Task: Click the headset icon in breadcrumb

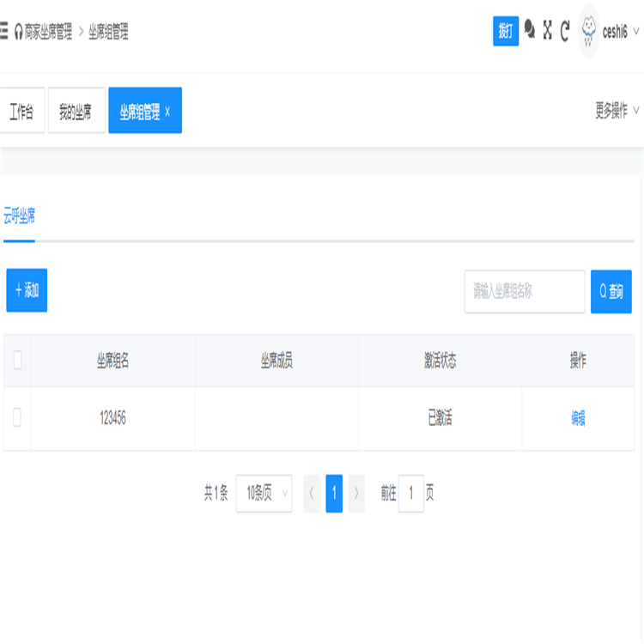Action: pos(18,33)
